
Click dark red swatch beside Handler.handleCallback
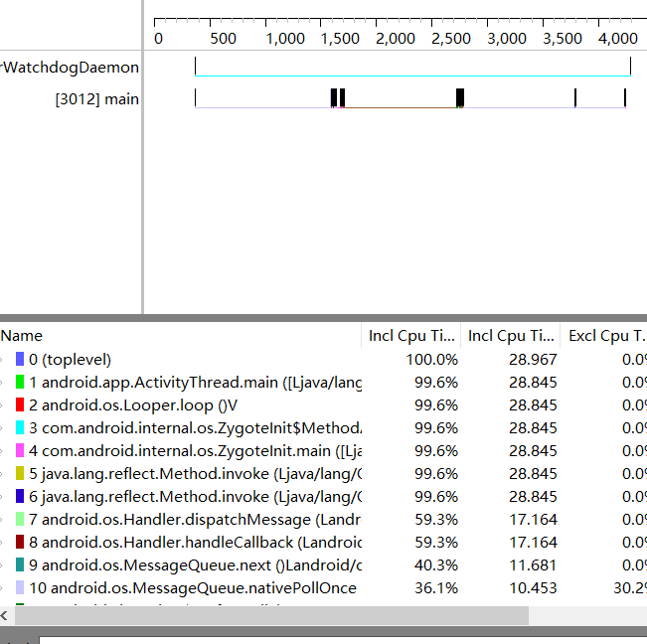pyautogui.click(x=20, y=542)
